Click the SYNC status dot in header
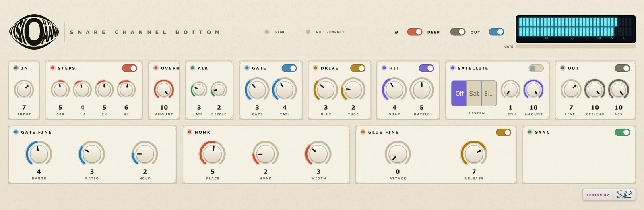The image size is (644, 210). pyautogui.click(x=267, y=32)
